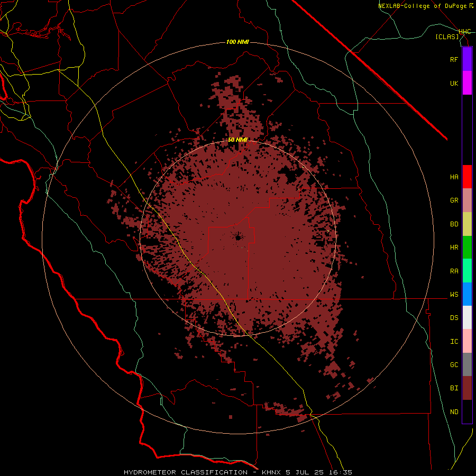The image size is (476, 476).
Task: Click the "RA" legend label
Action: 454,271
